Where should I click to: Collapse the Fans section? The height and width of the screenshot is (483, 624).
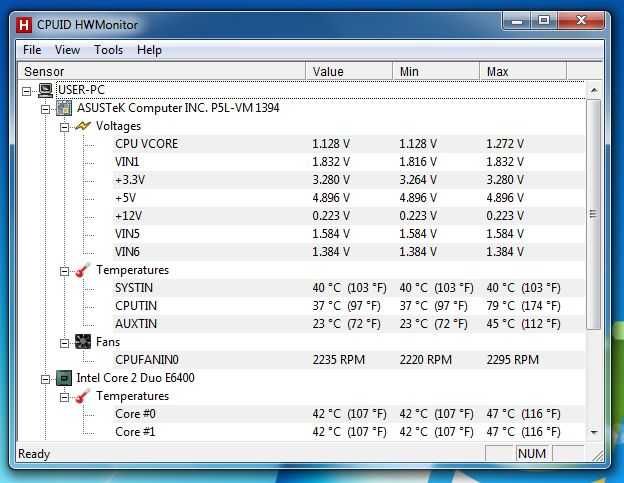pos(64,343)
